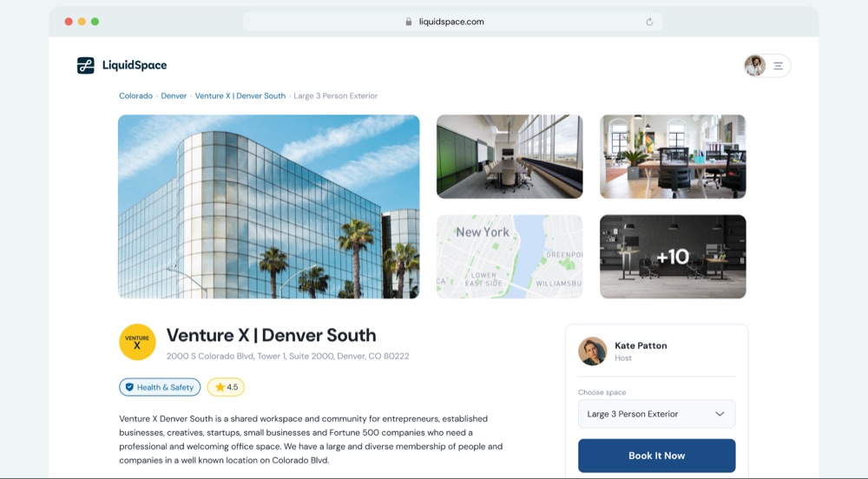
Task: Click the shield icon on Health & Safety
Action: [129, 387]
